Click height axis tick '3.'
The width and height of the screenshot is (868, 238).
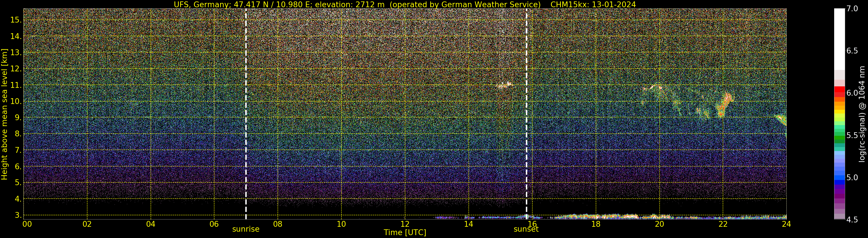pyautogui.click(x=18, y=215)
